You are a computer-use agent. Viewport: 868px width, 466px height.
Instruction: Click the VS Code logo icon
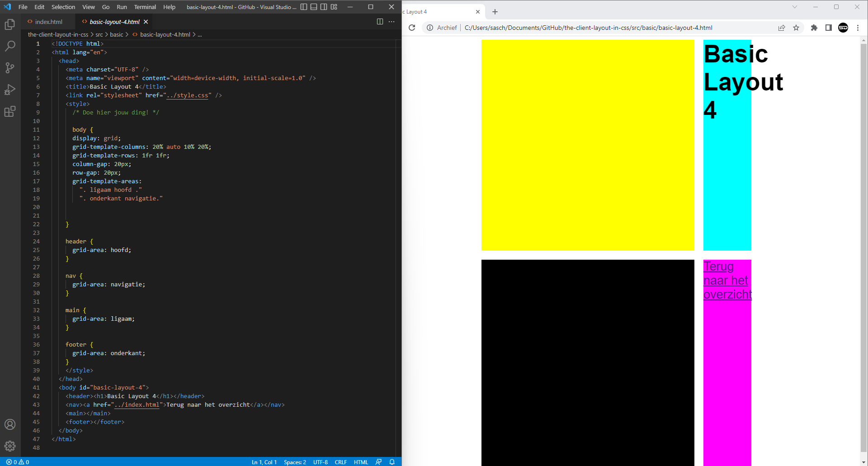coord(7,7)
